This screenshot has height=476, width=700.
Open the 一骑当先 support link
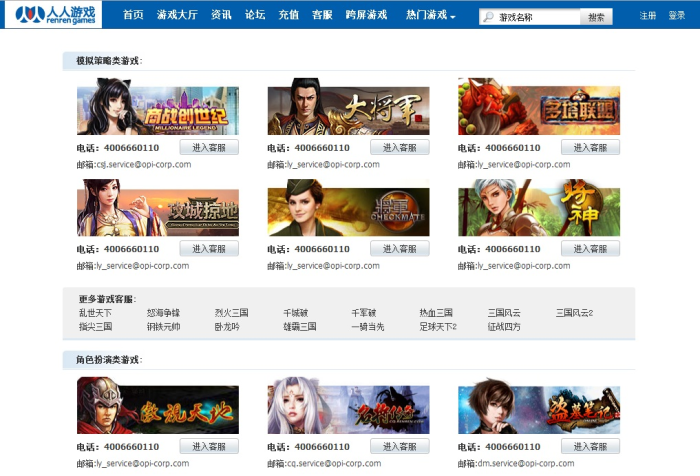coord(368,327)
